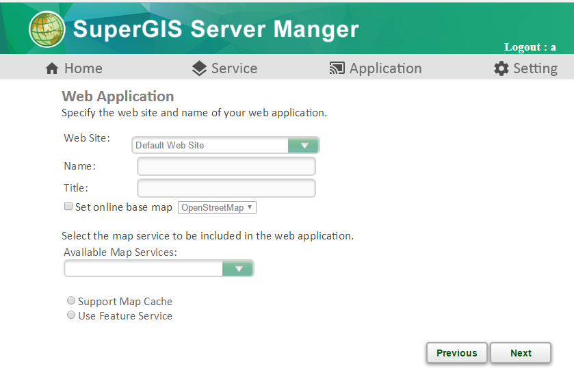This screenshot has height=392, width=574.
Task: Open the Application menu
Action: 376,68
